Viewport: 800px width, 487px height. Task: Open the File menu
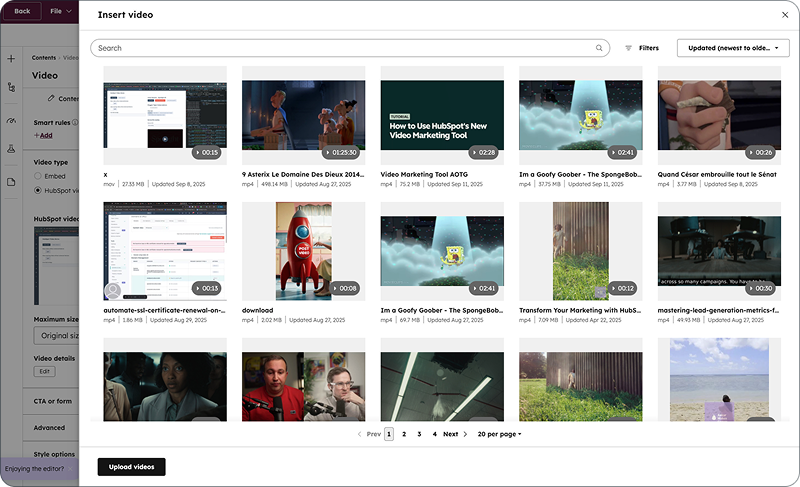pos(61,11)
